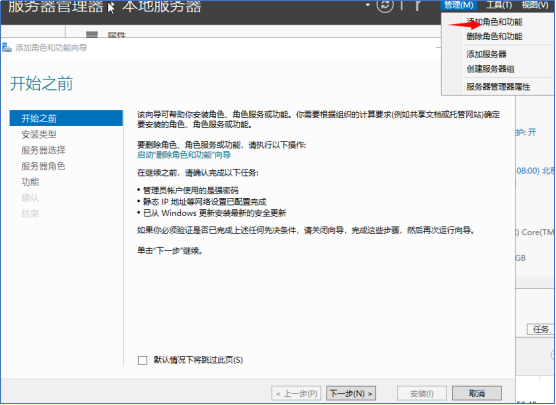Click the 任务 button in the background window

pyautogui.click(x=540, y=329)
